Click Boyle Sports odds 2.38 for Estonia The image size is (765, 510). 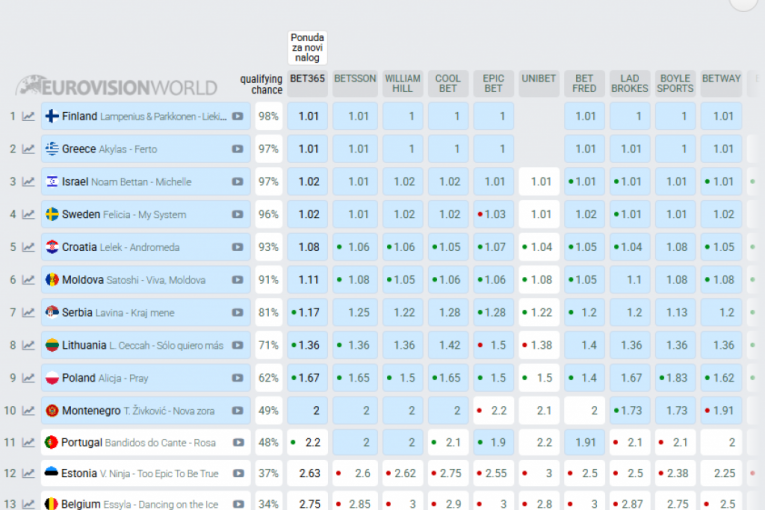[675, 473]
